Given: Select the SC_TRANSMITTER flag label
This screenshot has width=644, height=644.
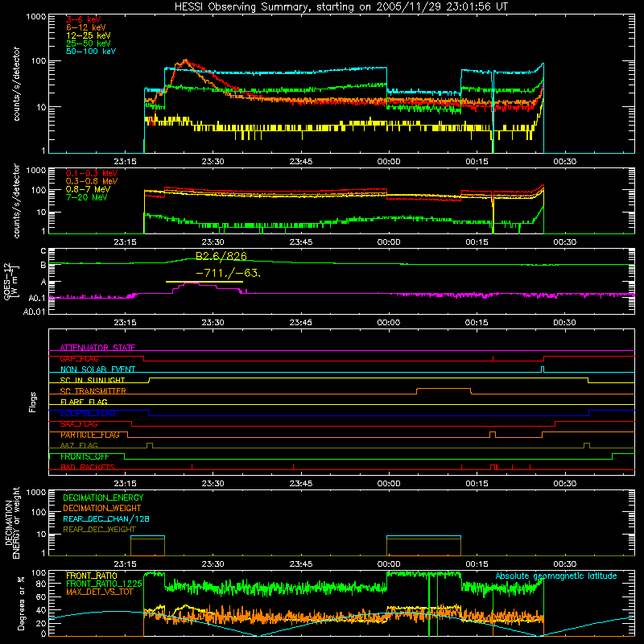Looking at the screenshot, I should click(93, 391).
